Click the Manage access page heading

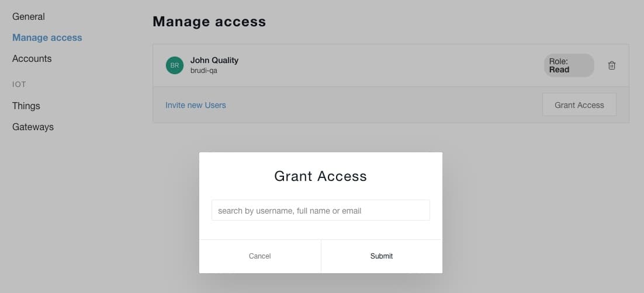pos(209,22)
